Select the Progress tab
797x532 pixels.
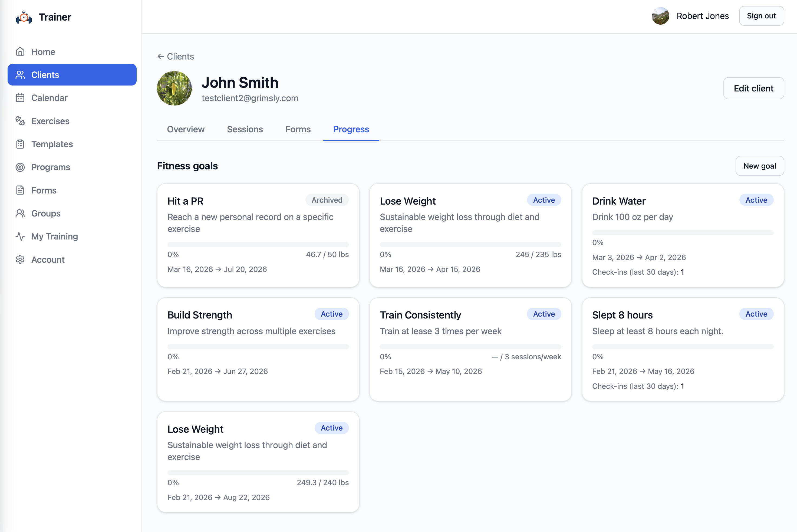(x=351, y=129)
